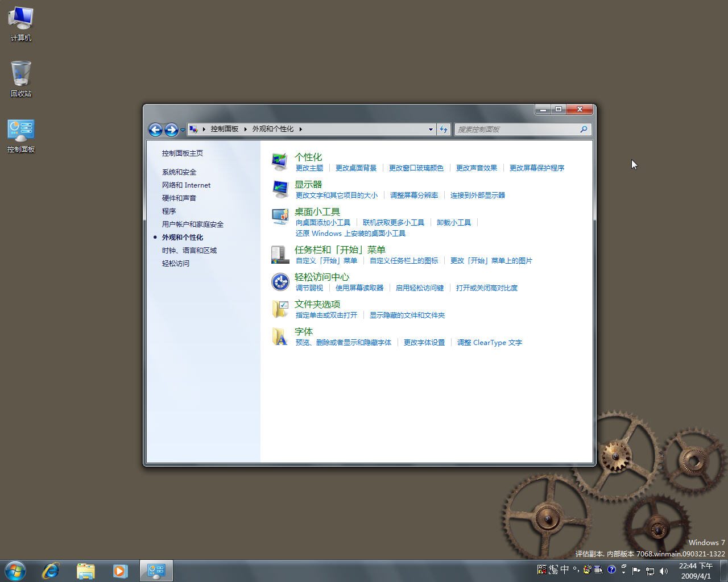Click the 桌面小工具 gadgets icon
Viewport: 728px width, 582px height.
280,217
